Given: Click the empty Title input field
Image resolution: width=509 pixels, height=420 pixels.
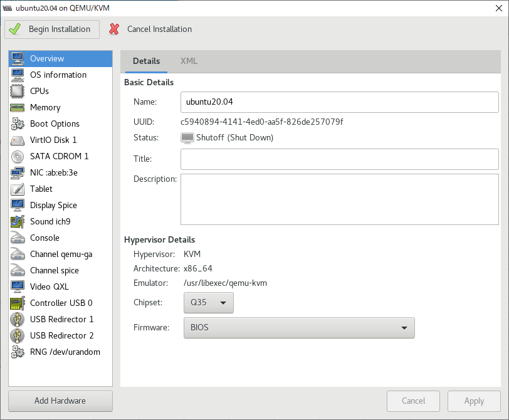Looking at the screenshot, I should [x=340, y=159].
